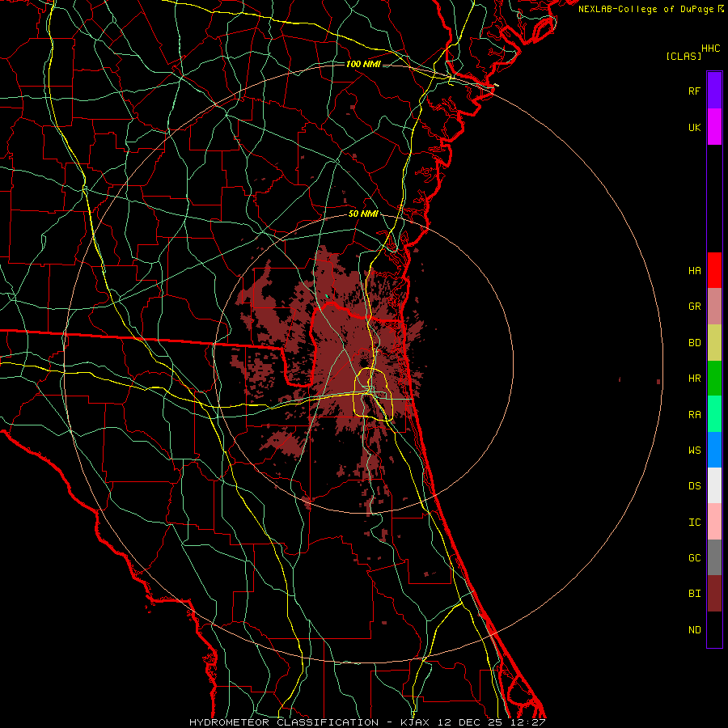This screenshot has width=728, height=728.
Task: Click the ND black legend swatch
Action: (x=714, y=629)
